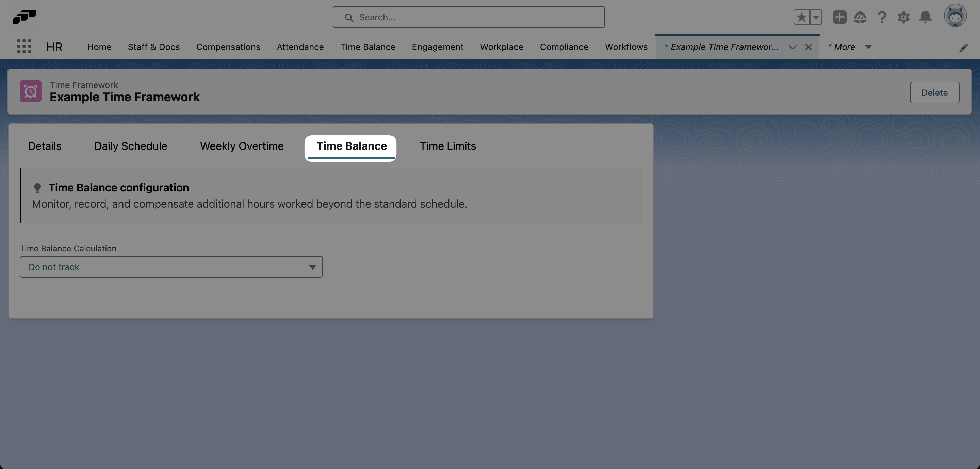Open notifications via the bell icon
The width and height of the screenshot is (980, 469).
coord(925,17)
